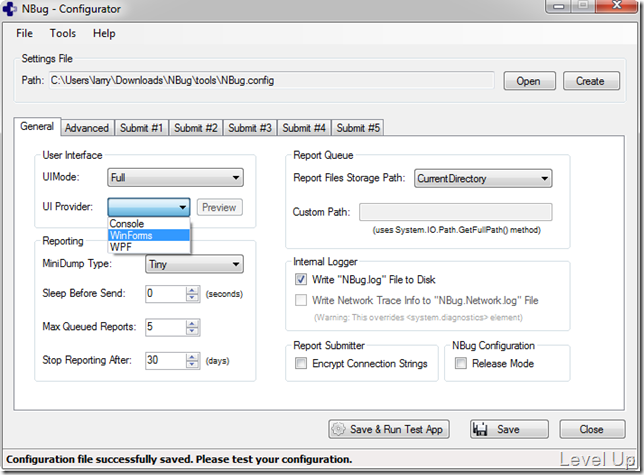Click the Settings File Path field
Viewport: 644px width, 475px height.
(271, 80)
